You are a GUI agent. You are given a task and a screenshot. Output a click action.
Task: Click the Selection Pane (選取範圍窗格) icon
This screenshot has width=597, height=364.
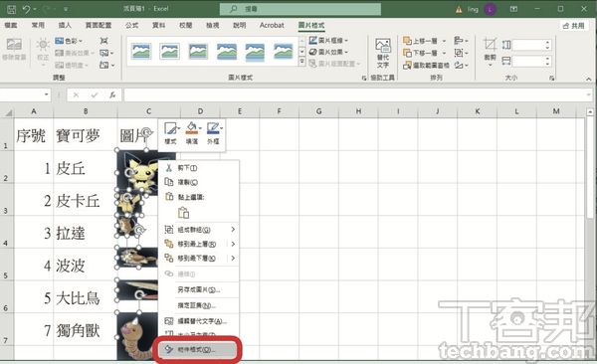(426, 65)
